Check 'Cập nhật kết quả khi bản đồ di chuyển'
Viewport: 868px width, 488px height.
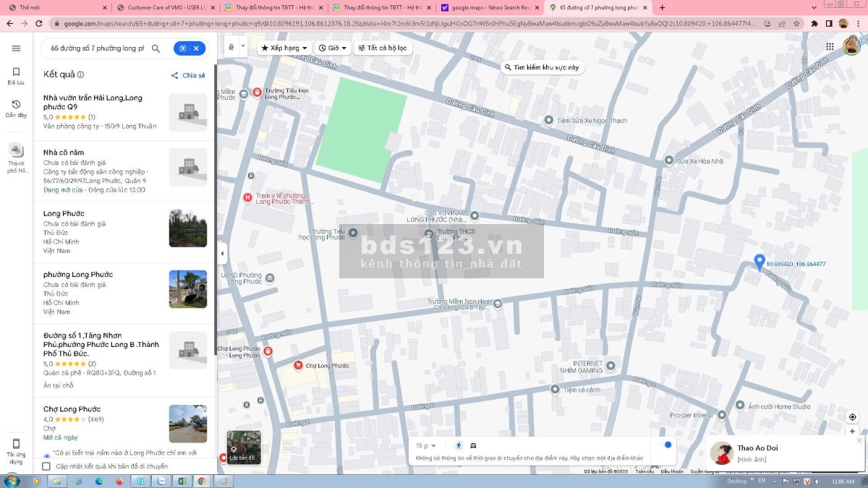pos(46,466)
